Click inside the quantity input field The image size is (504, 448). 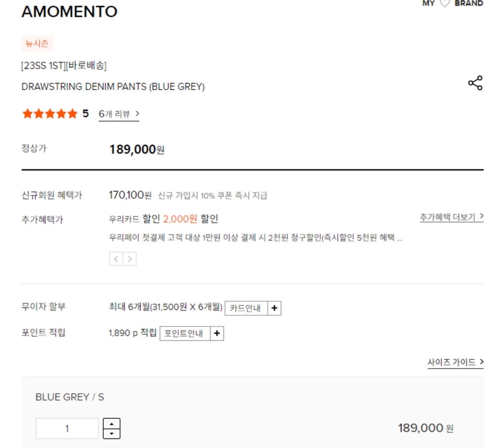[66, 428]
